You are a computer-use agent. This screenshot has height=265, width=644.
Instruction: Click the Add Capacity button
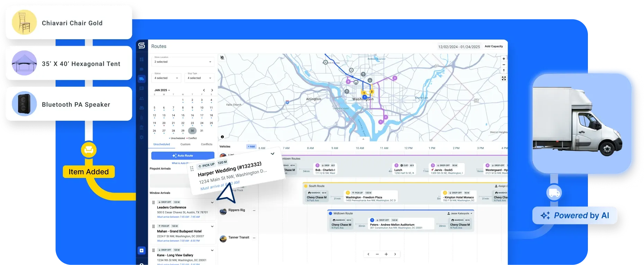pyautogui.click(x=494, y=46)
